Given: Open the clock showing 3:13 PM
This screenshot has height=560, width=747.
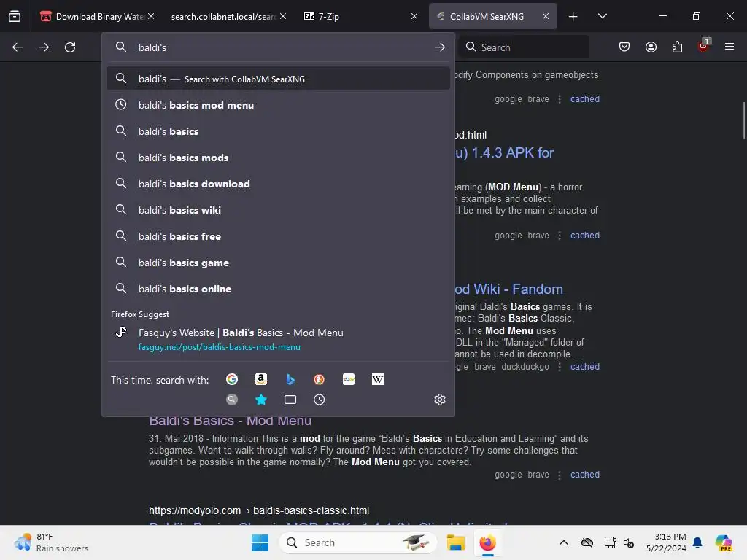Looking at the screenshot, I should 666,542.
